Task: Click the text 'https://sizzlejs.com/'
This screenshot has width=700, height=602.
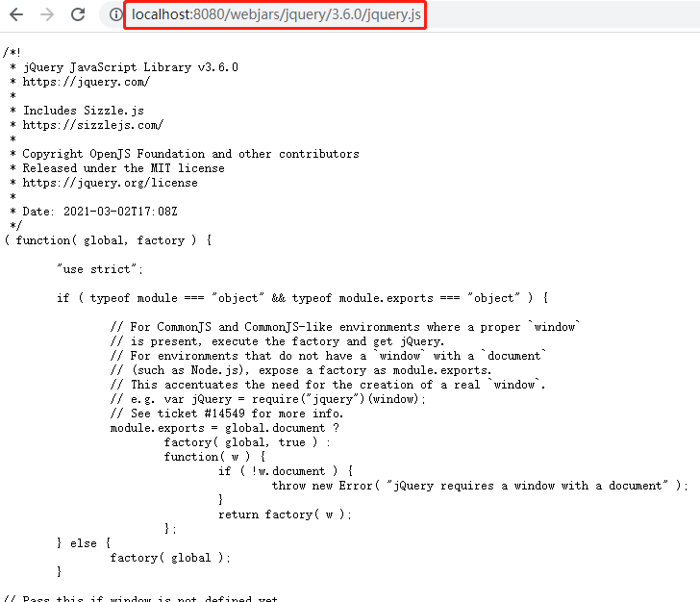Action: pyautogui.click(x=93, y=125)
